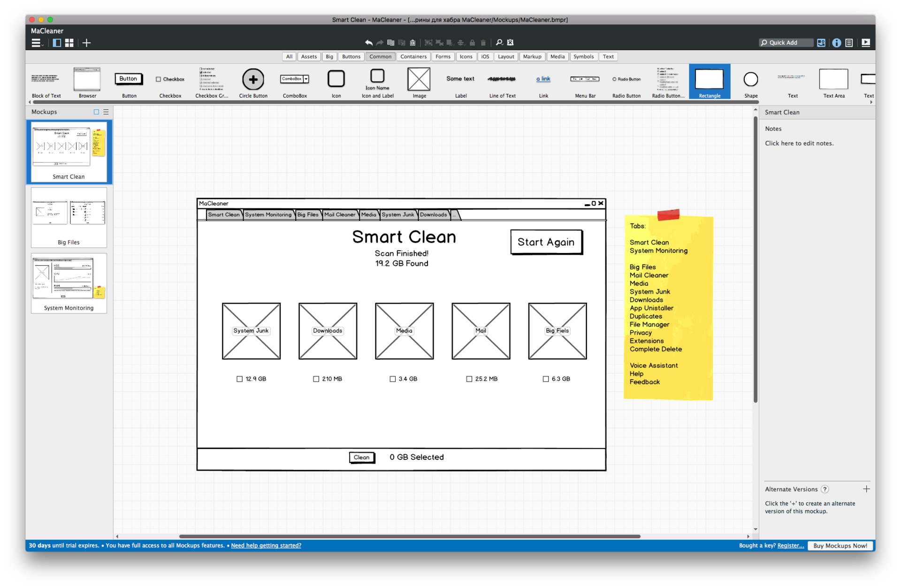Open the Mockups panel list options menu

[x=106, y=112]
